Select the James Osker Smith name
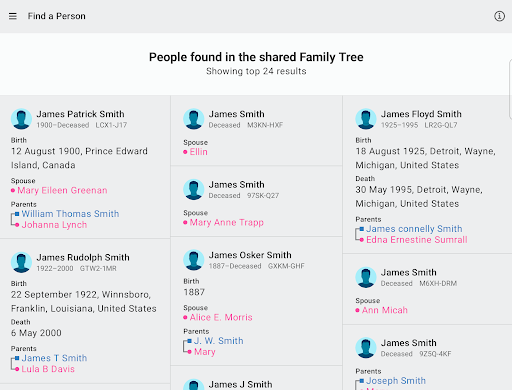The image size is (512, 390). point(250,255)
